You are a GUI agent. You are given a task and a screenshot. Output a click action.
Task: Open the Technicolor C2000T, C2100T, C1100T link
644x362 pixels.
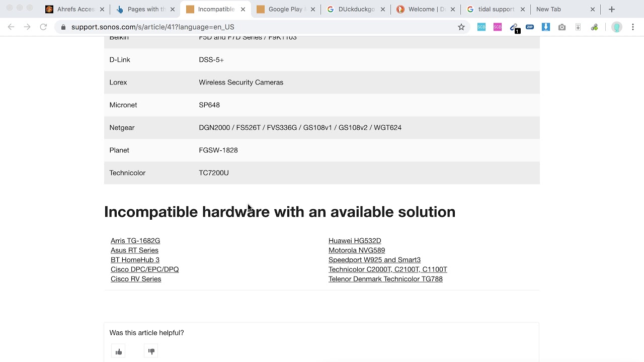click(388, 269)
